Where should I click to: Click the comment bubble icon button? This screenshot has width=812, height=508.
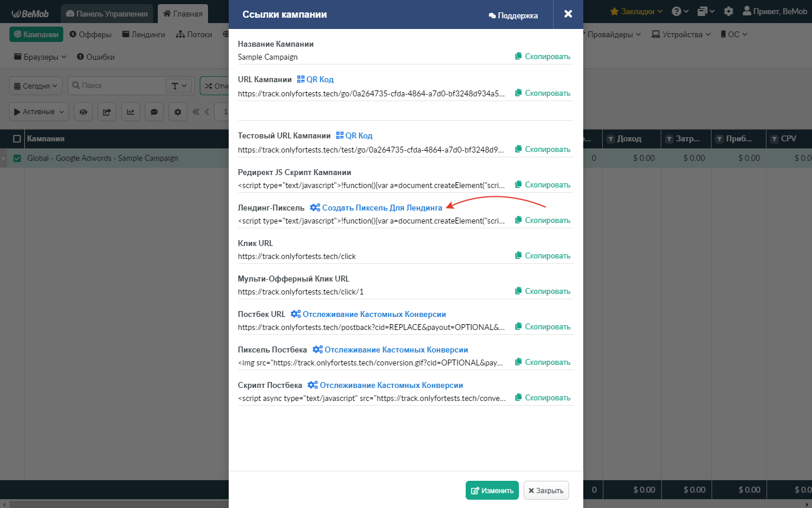[154, 112]
